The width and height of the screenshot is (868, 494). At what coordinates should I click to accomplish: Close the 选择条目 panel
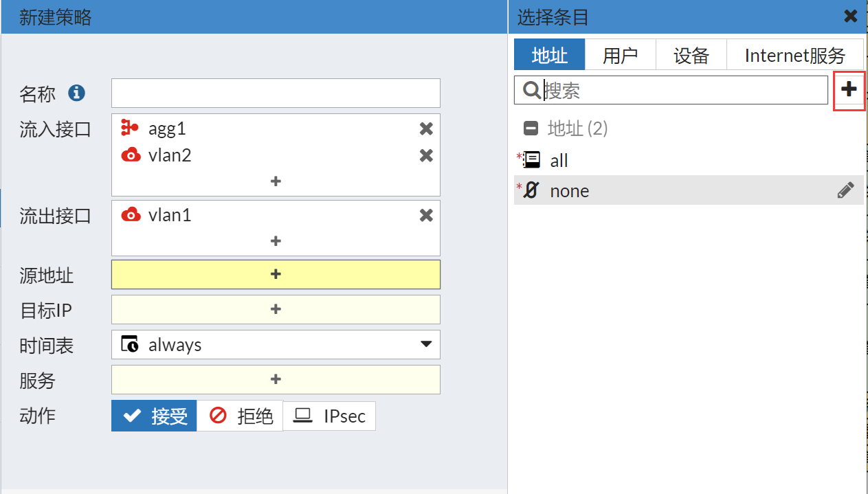(x=851, y=16)
